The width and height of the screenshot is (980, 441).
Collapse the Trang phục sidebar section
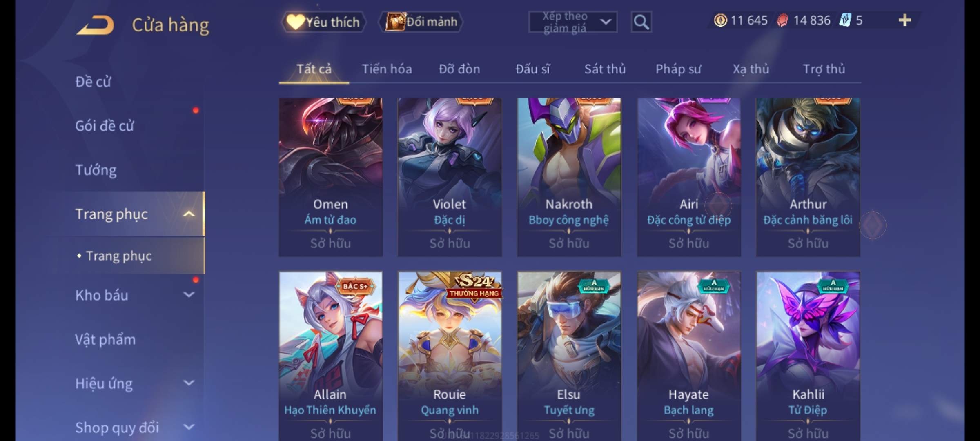[189, 214]
